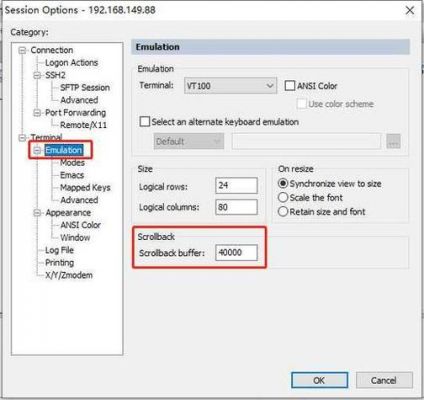This screenshot has width=424, height=400.
Task: Collapse the Port Forwarding node
Action: 37,113
